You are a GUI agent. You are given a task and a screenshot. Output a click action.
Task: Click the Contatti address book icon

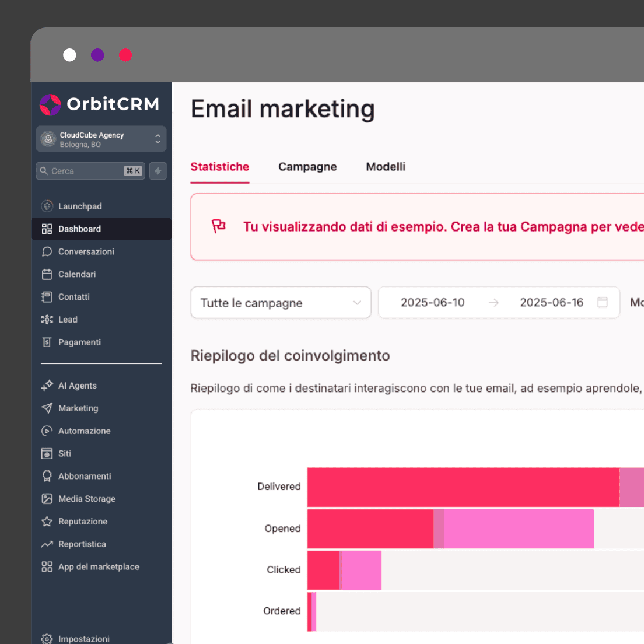(x=47, y=296)
